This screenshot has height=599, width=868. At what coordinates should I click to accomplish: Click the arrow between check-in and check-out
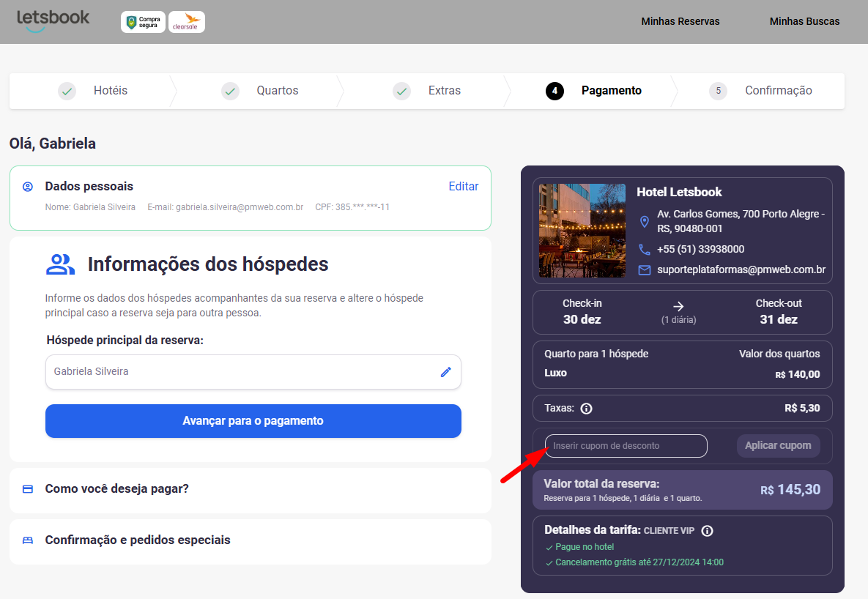point(678,307)
